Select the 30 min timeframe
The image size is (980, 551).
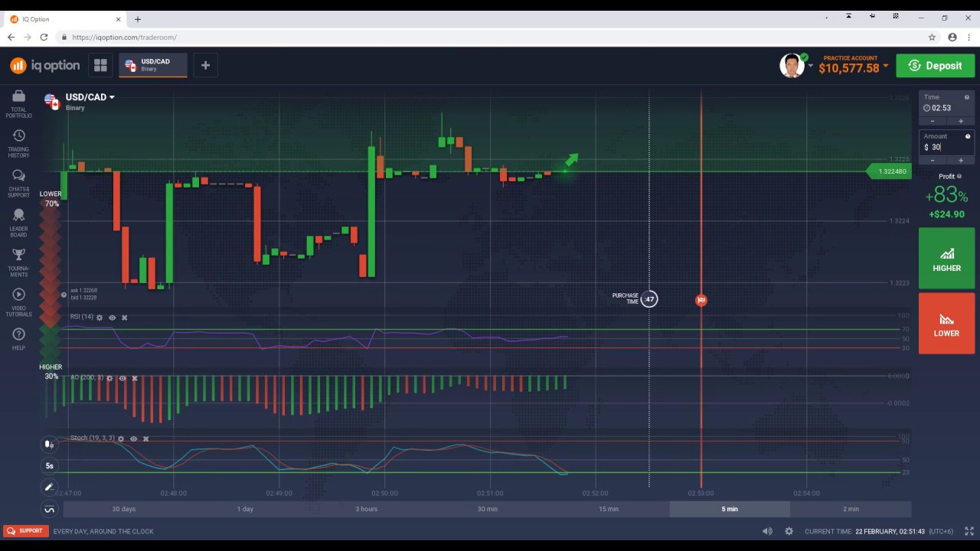488,509
